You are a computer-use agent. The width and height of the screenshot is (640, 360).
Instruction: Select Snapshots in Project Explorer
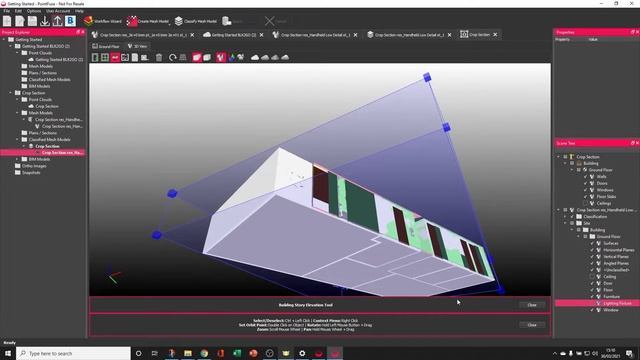pyautogui.click(x=31, y=173)
